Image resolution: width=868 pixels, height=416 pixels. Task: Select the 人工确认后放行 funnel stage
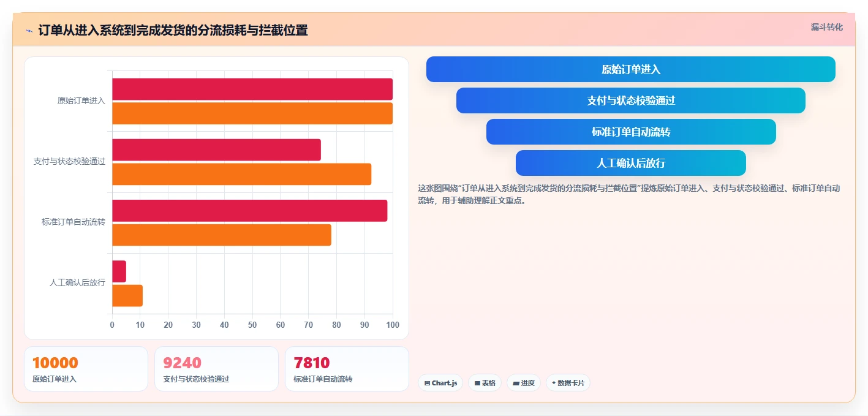pyautogui.click(x=631, y=163)
